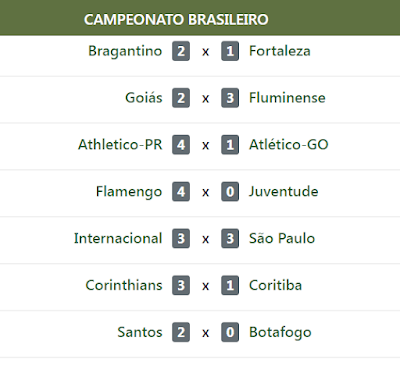Open the Santos team link

140,332
